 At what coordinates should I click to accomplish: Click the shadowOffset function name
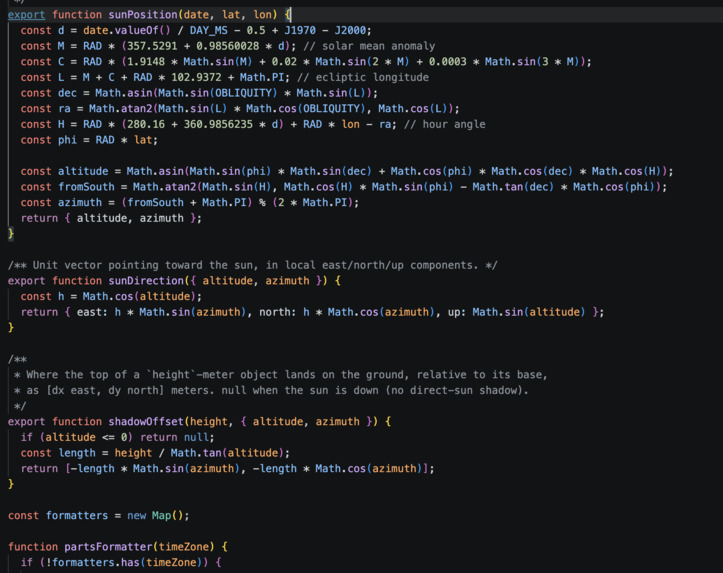(146, 422)
